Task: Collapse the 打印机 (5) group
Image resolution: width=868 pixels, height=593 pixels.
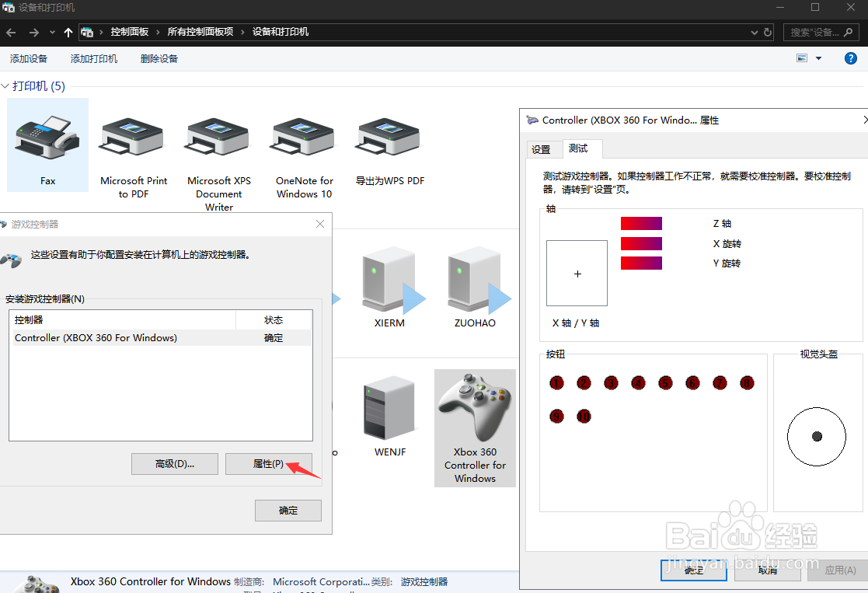Action: click(x=5, y=85)
